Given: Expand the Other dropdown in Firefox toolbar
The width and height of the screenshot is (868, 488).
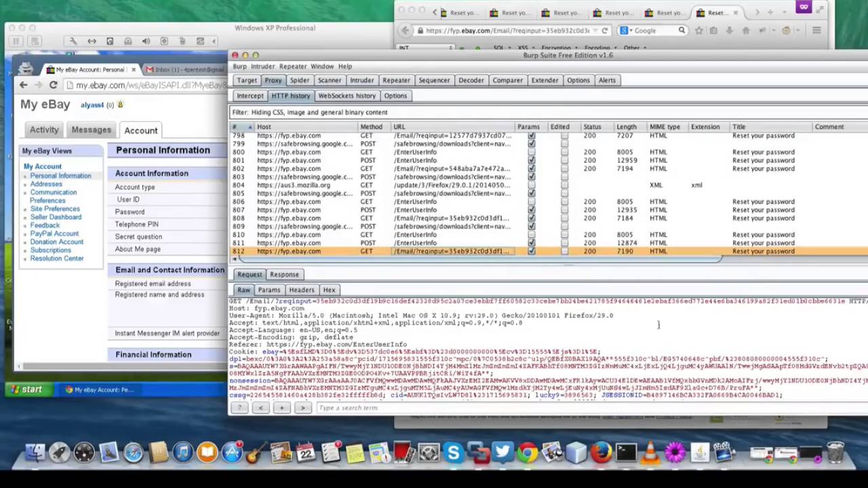Looking at the screenshot, I should [x=634, y=48].
